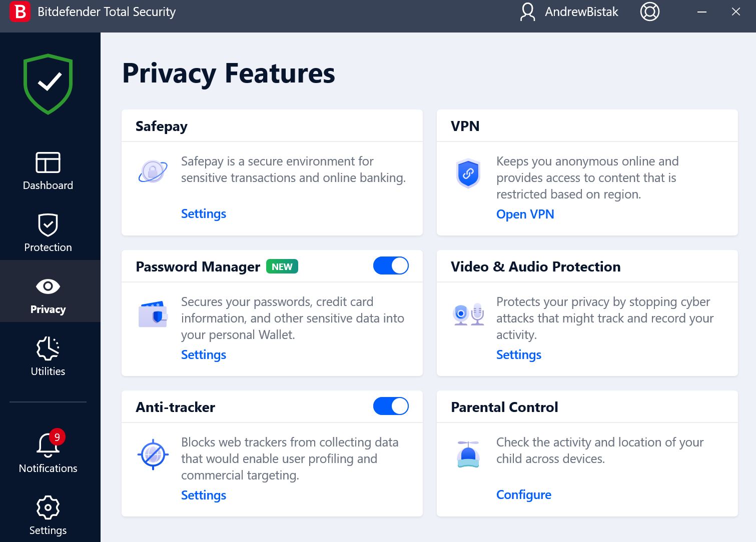The width and height of the screenshot is (756, 542).
Task: Open Video & Audio Protection Settings
Action: pyautogui.click(x=519, y=355)
